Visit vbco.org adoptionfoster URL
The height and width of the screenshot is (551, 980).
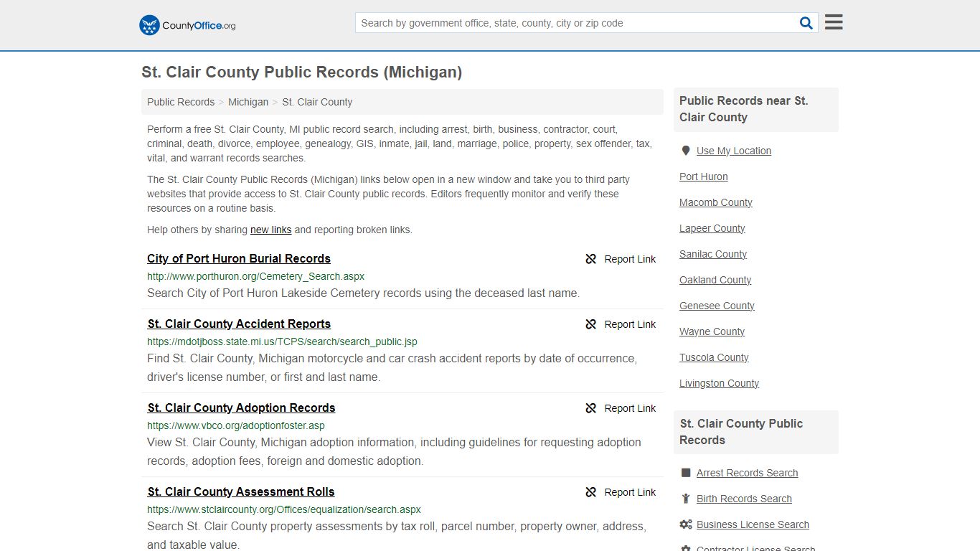pyautogui.click(x=236, y=425)
